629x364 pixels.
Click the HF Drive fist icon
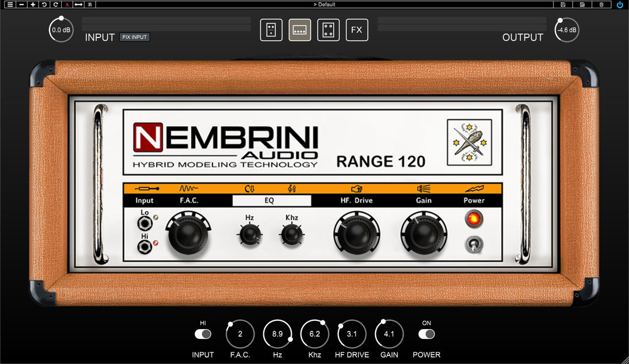point(356,189)
